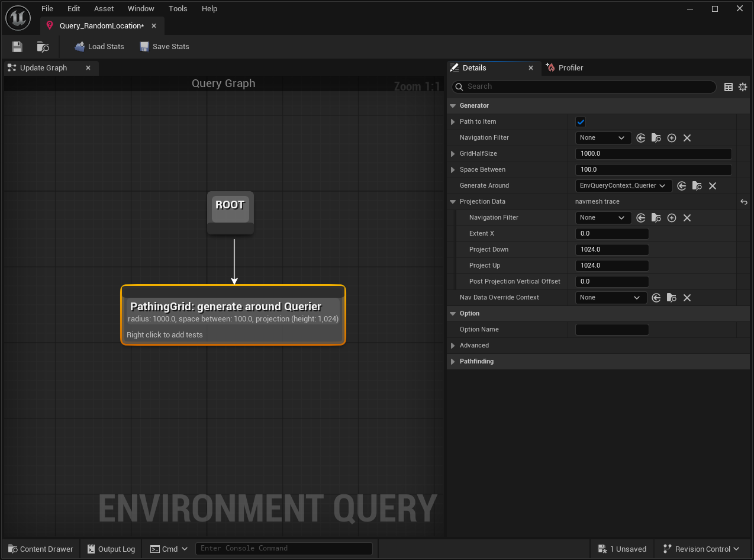Uncheck the Path to Item checkbox
The image size is (754, 560).
click(580, 121)
